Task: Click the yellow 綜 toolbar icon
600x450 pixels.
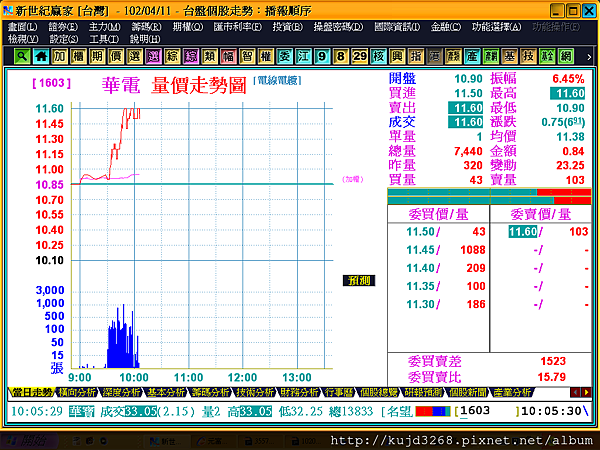Action: pos(172,57)
